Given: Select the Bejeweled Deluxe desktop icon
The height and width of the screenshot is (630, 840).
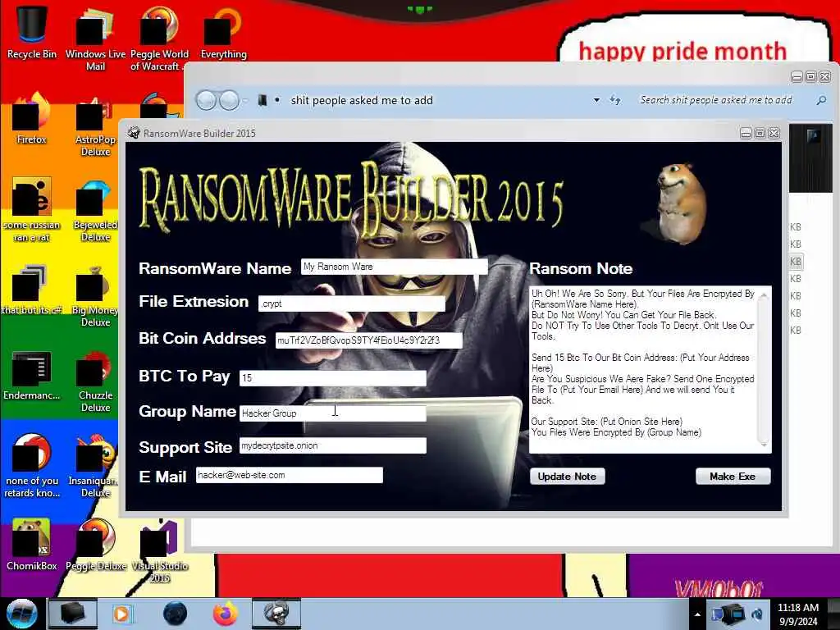Looking at the screenshot, I should pos(95,212).
